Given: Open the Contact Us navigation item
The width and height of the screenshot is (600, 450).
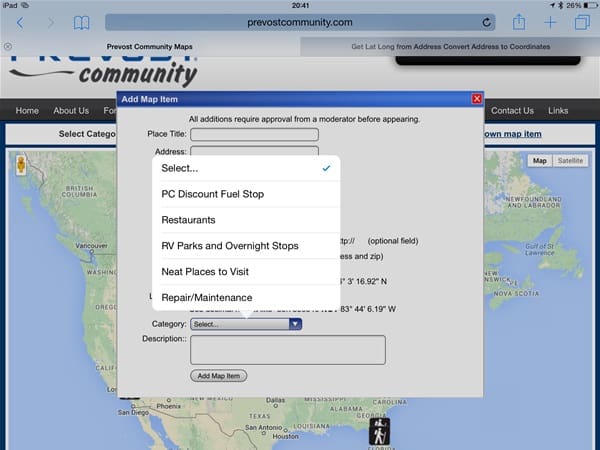Looking at the screenshot, I should 512,111.
